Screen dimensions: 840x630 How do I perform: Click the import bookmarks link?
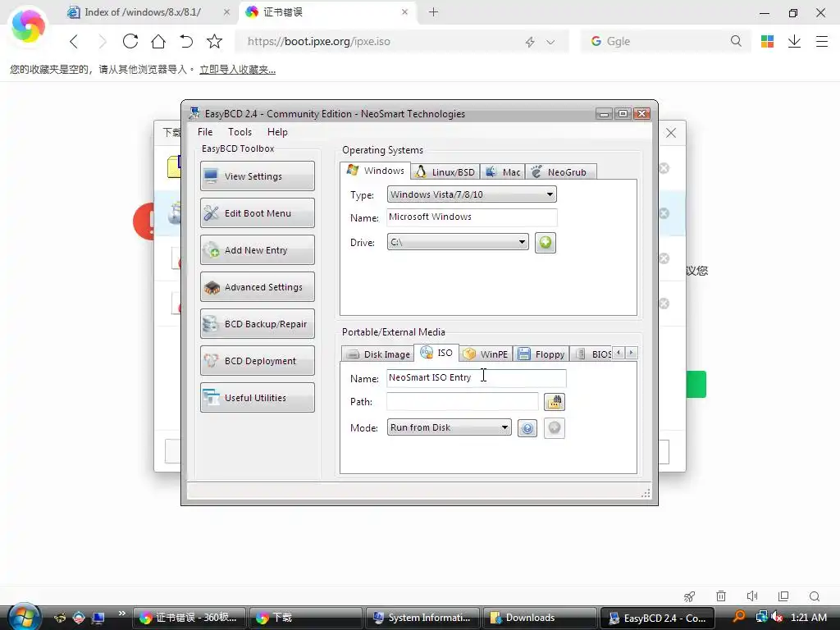(237, 70)
